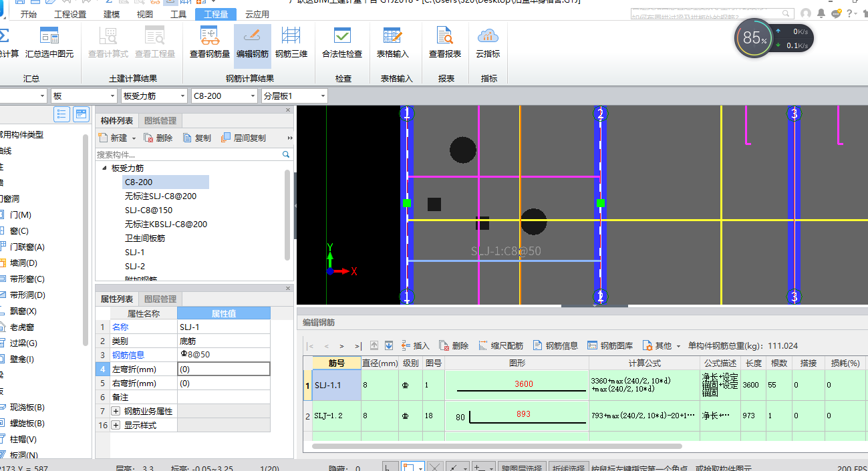Expand 钢筋业务属性 property group
Viewport: 868px width, 471px height.
tap(116, 411)
